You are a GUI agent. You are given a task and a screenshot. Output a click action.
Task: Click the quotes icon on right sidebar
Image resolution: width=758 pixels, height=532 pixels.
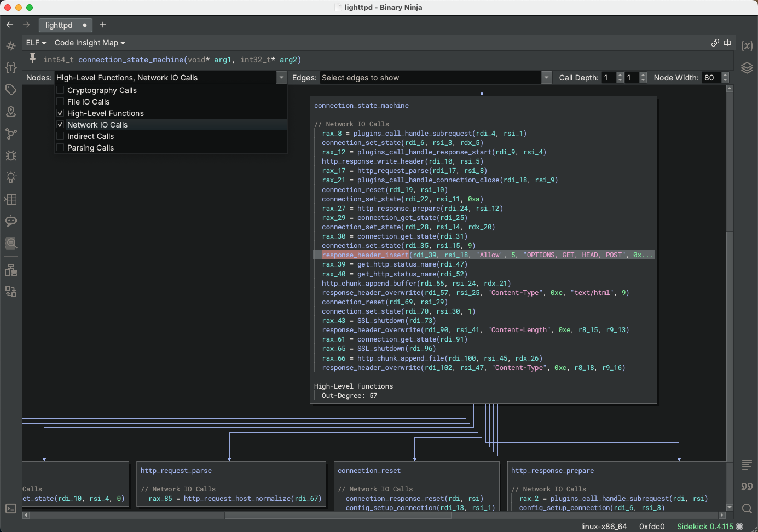[747, 487]
